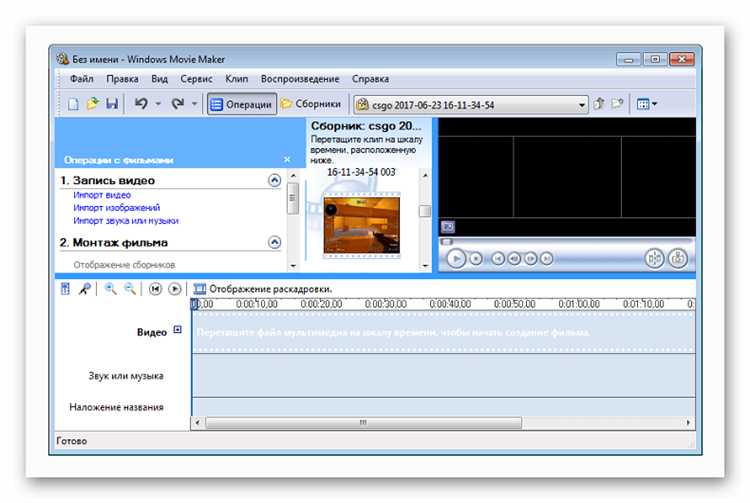Image resolution: width=750 pixels, height=503 pixels.
Task: Click the Previous Frame button
Action: coord(514,259)
